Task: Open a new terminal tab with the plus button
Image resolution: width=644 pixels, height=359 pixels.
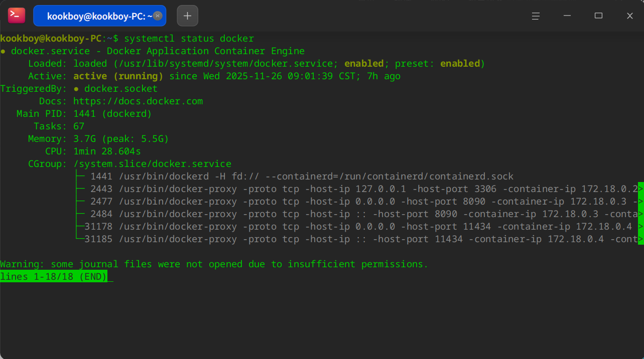Action: (x=187, y=16)
